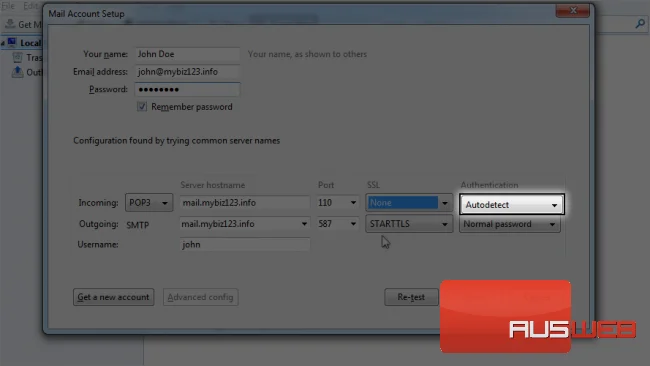Screen dimensions: 650x366
Task: Click the Get Mail toolbar icon
Action: click(x=10, y=24)
